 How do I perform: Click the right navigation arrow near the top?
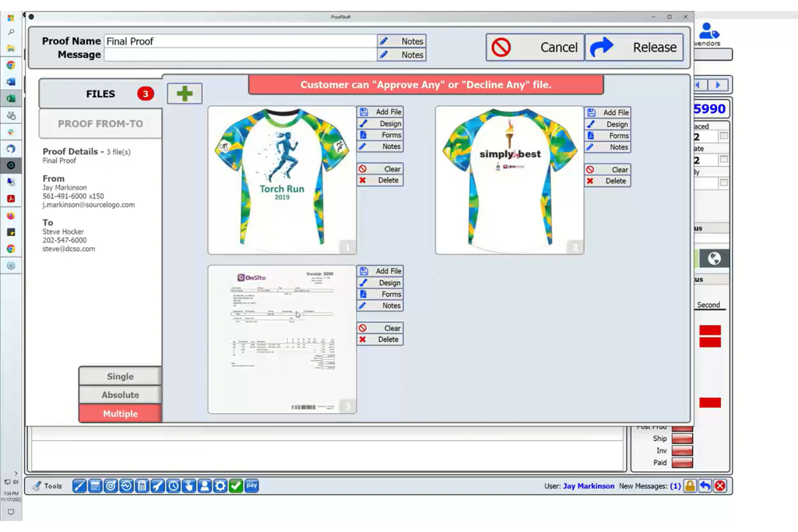718,85
